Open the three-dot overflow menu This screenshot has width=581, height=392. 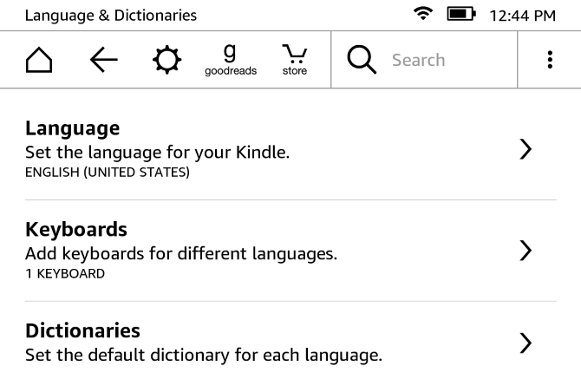549,61
